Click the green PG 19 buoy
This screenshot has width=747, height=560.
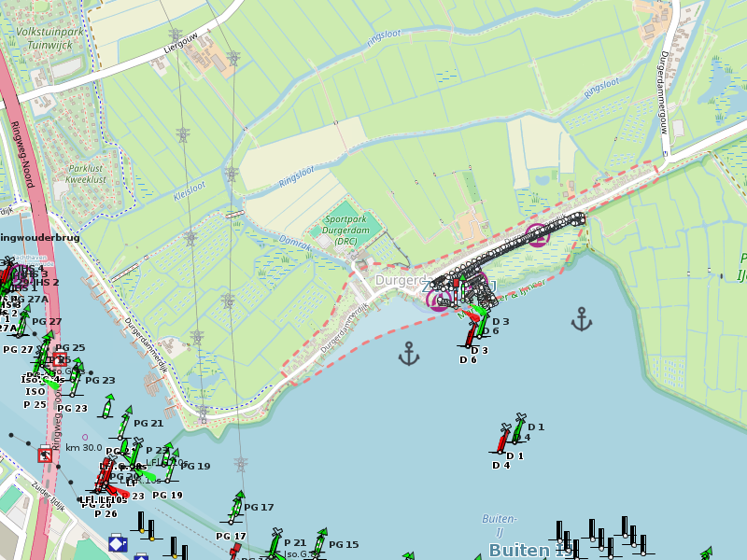[167, 464]
